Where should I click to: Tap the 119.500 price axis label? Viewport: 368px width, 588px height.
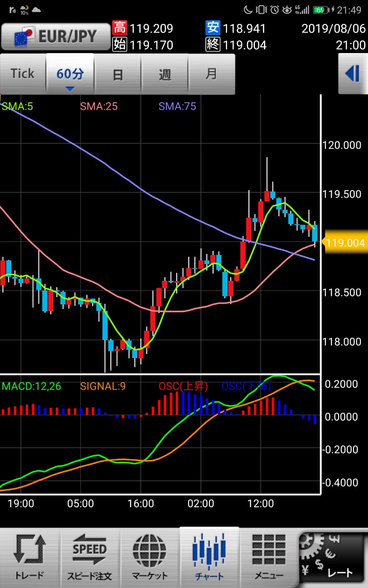tap(342, 194)
